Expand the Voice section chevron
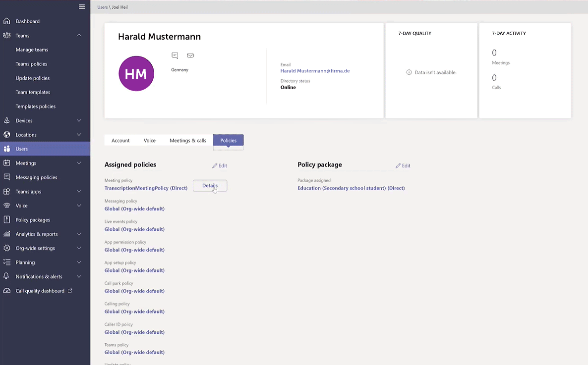 point(79,206)
